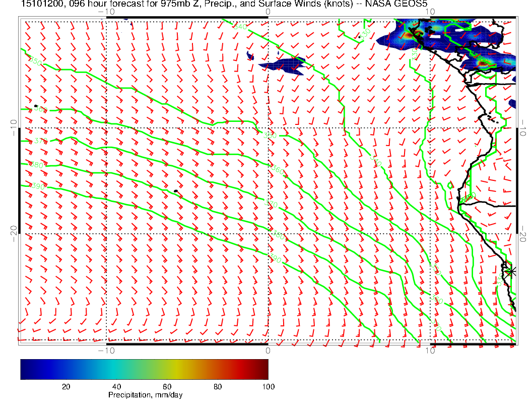Click the colorbar tick label 100

[268, 386]
